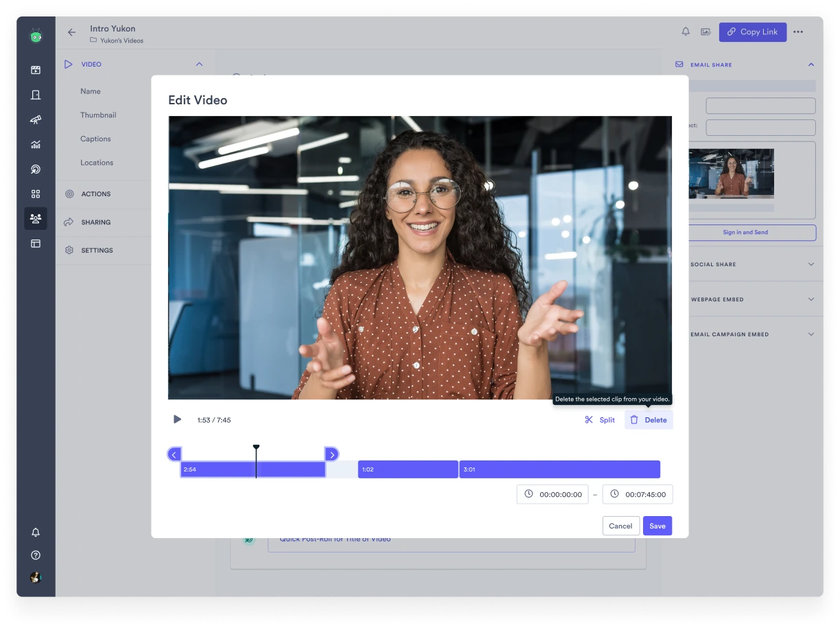Click the image icon beside Copy Link
This screenshot has height=630, width=840.
705,32
